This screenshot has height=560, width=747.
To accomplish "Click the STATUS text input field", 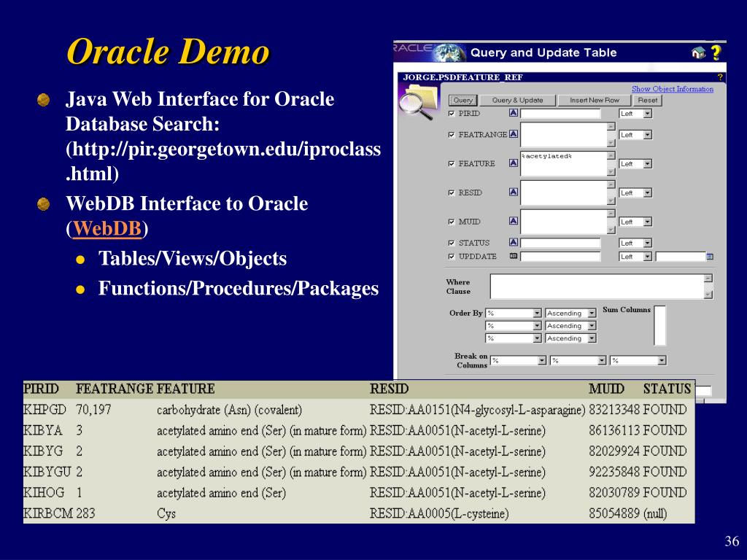I will [x=560, y=243].
